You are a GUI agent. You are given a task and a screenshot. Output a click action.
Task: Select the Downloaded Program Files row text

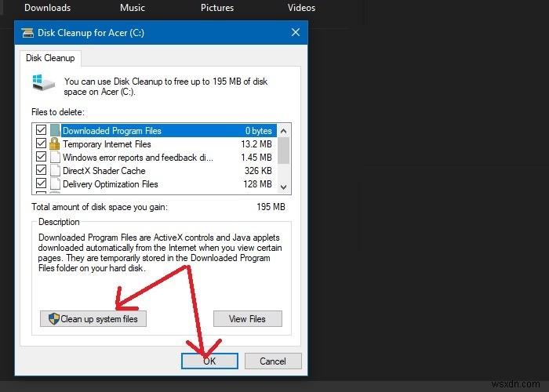tap(112, 131)
